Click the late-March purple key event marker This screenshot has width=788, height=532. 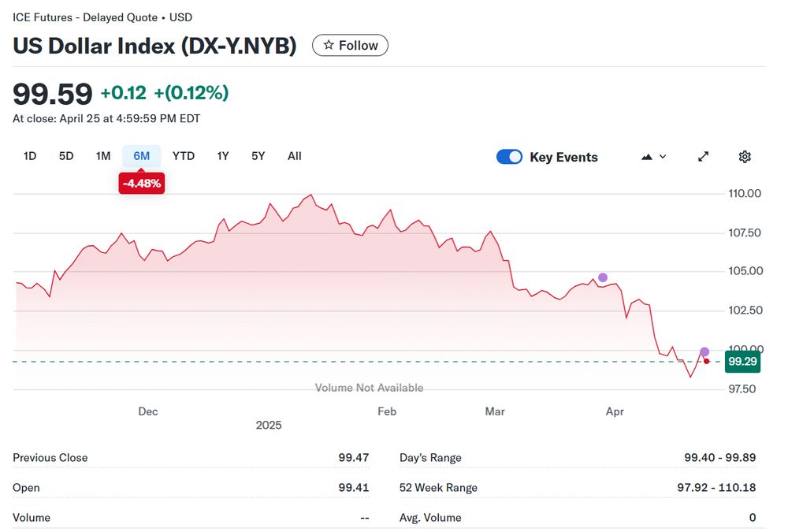click(x=603, y=277)
